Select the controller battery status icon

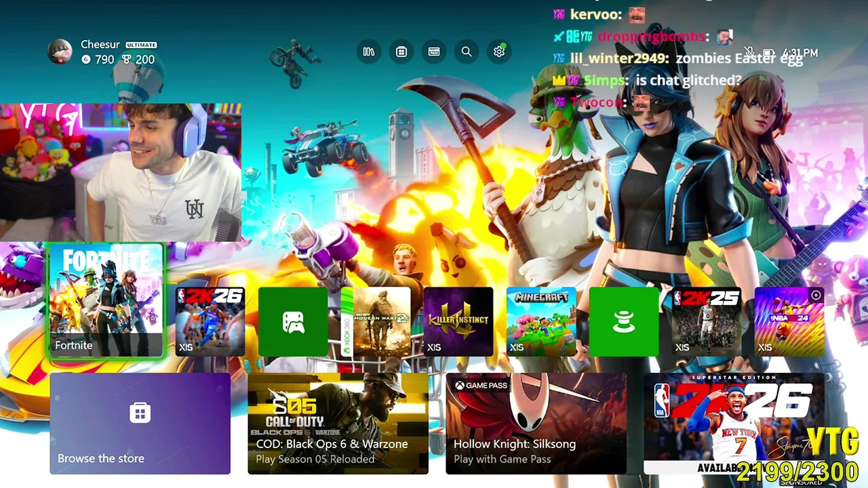pyautogui.click(x=768, y=52)
